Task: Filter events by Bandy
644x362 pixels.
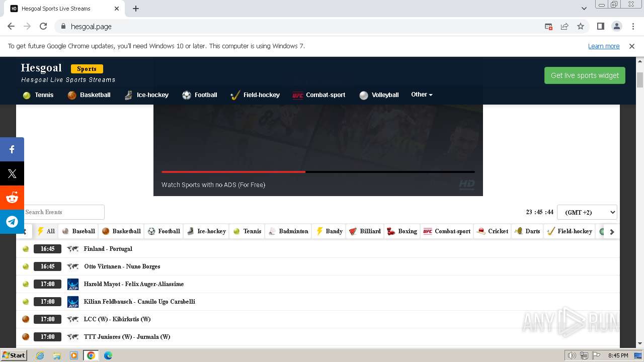Action: (329, 231)
